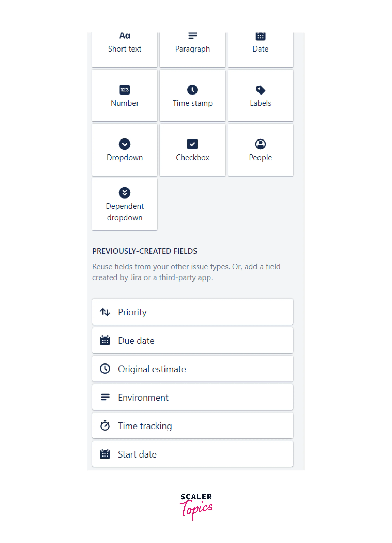Reuse the Environment field
392x543 pixels.
(192, 397)
